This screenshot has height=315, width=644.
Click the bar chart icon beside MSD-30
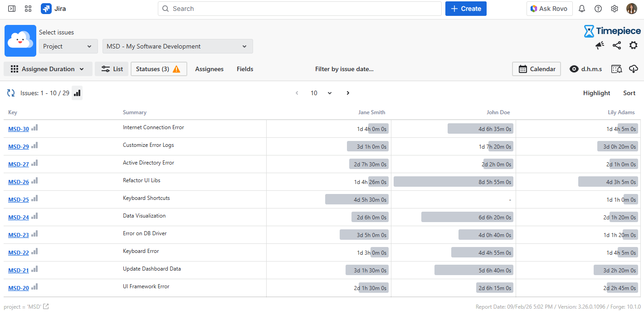pos(34,128)
